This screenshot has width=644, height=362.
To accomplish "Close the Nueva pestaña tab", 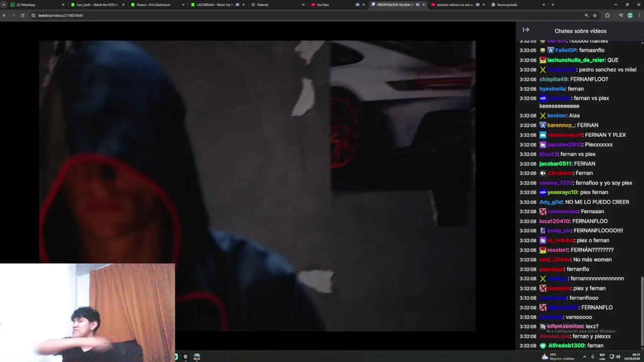I will (543, 5).
